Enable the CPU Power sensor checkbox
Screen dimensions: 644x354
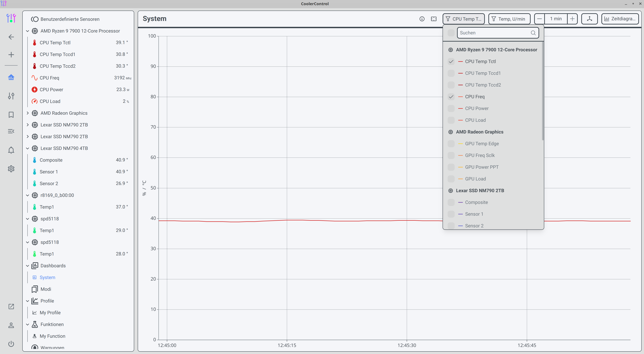(451, 108)
